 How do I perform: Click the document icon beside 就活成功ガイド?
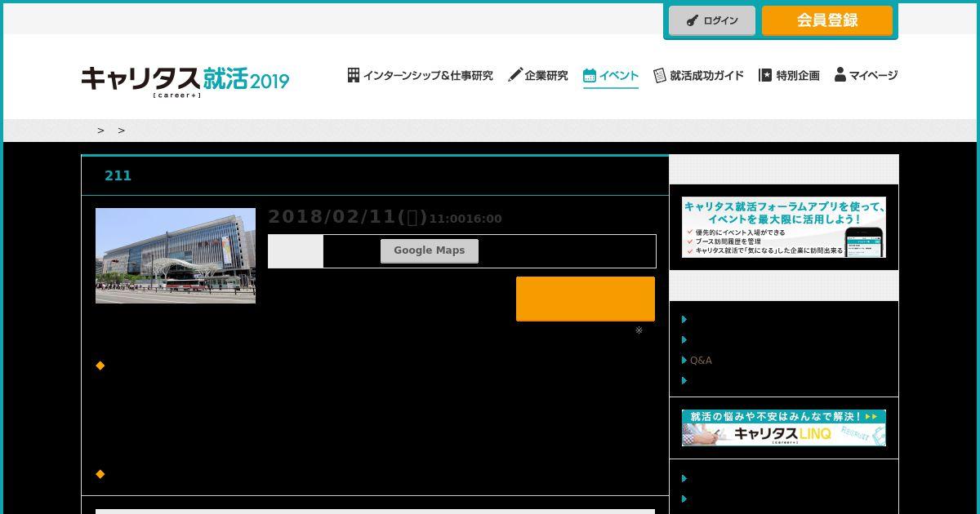[x=660, y=75]
